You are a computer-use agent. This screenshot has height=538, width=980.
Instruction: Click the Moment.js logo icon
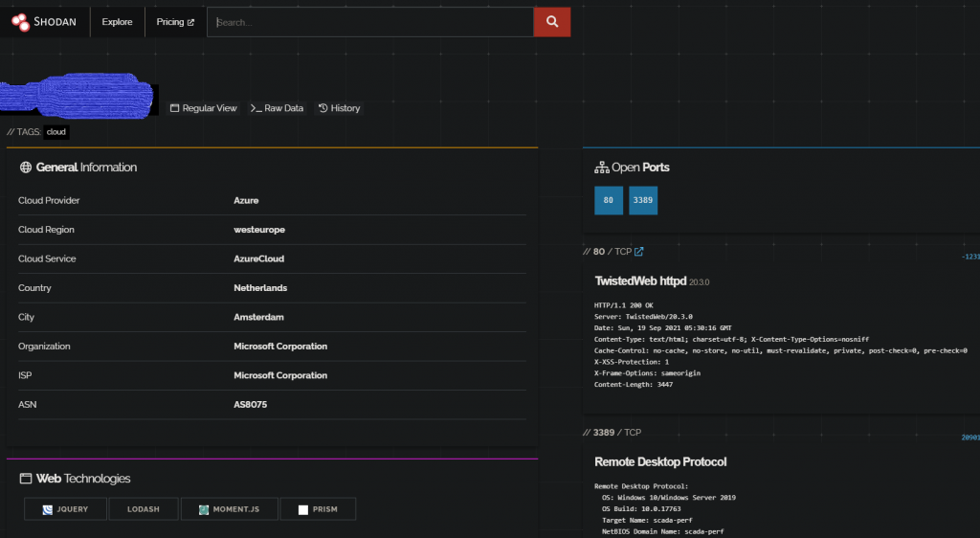[204, 510]
